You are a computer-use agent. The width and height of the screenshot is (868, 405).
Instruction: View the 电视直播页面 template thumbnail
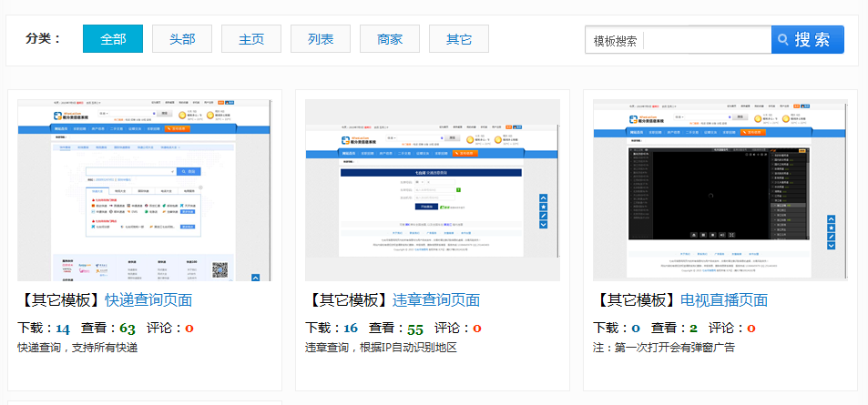[x=720, y=189]
